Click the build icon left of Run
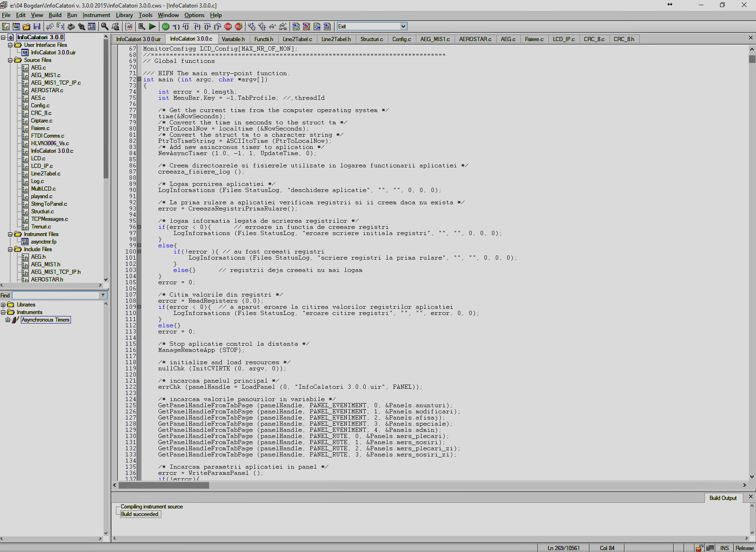 [x=141, y=26]
